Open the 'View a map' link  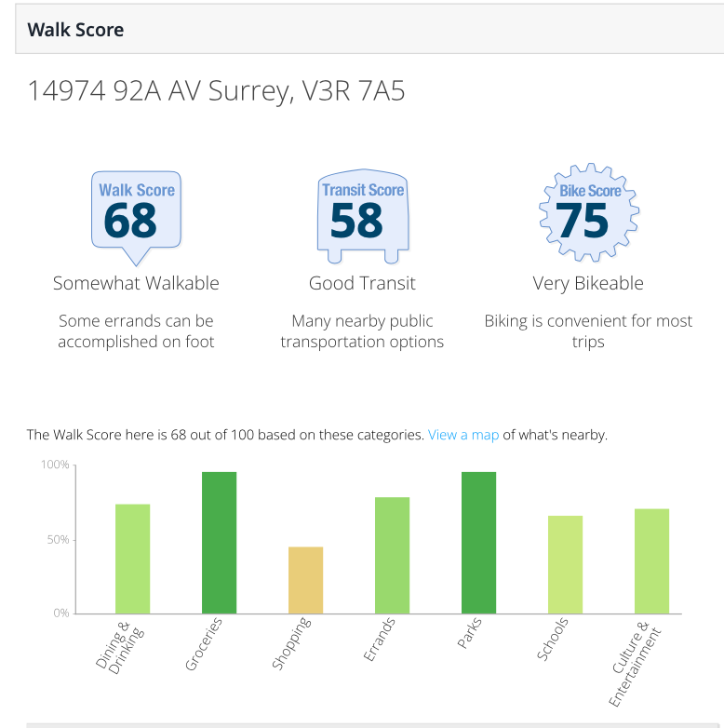pos(463,435)
